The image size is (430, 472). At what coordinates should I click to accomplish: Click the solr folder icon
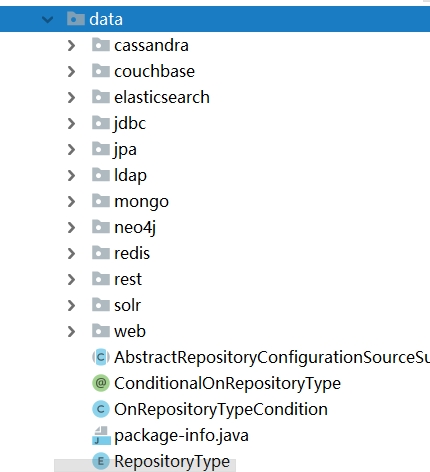click(101, 305)
